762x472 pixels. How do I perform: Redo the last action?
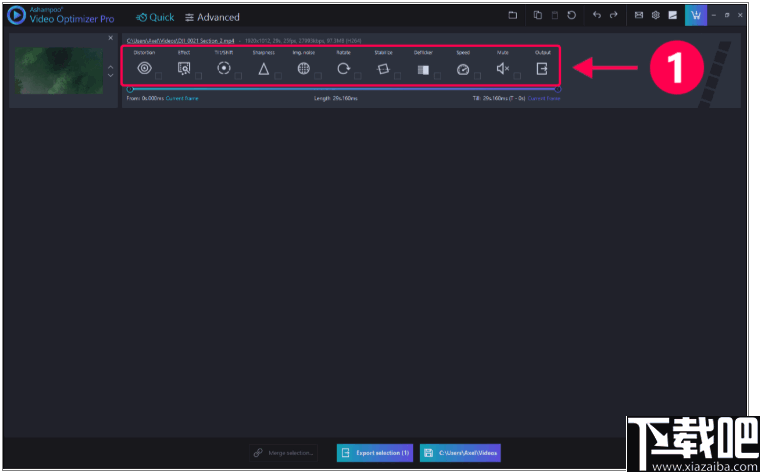point(614,15)
